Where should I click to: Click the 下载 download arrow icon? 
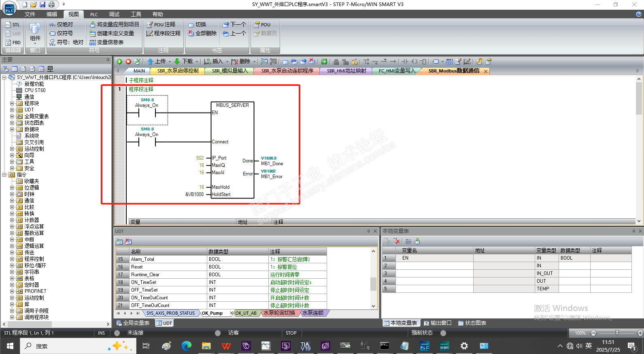tap(177, 62)
